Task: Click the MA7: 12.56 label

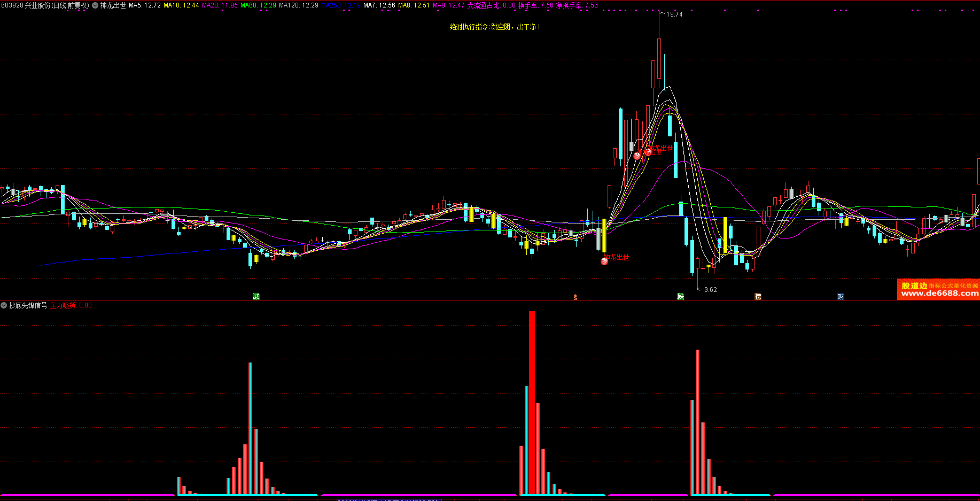Action: tap(379, 5)
